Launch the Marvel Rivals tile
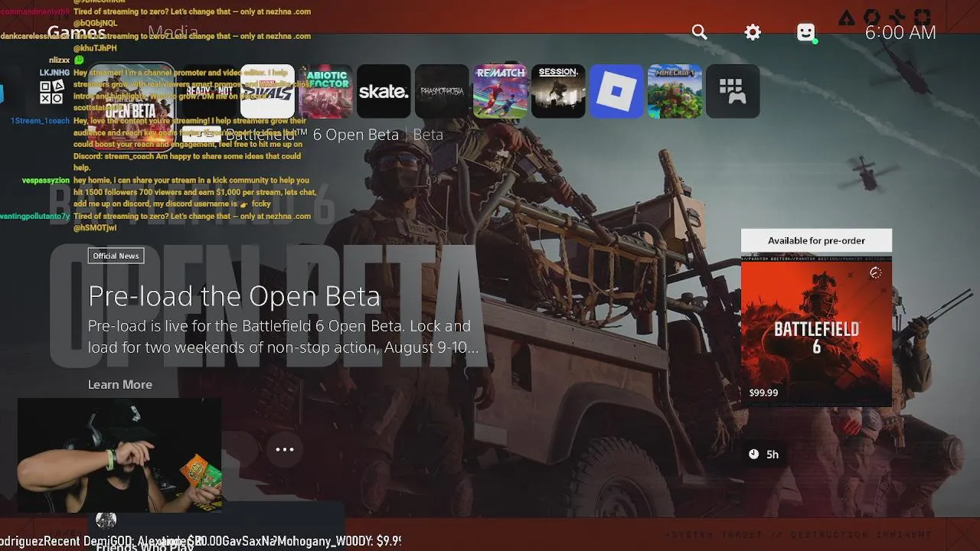980x551 pixels. click(267, 91)
